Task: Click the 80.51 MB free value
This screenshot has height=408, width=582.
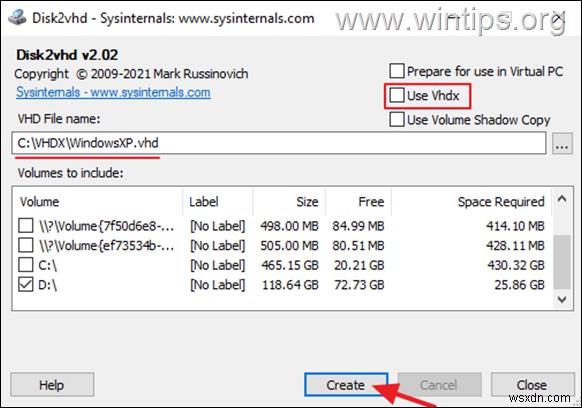Action: [x=359, y=245]
